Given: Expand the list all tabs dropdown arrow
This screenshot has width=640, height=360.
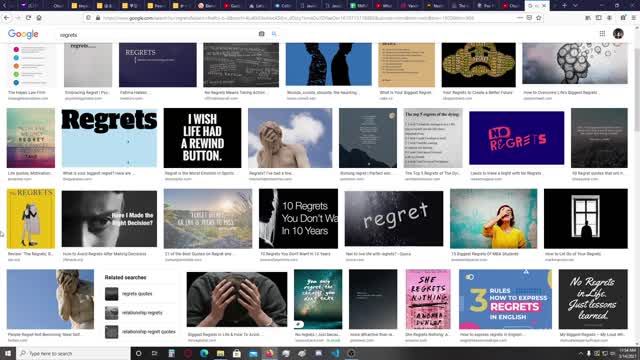Looking at the screenshot, I should (x=576, y=6).
